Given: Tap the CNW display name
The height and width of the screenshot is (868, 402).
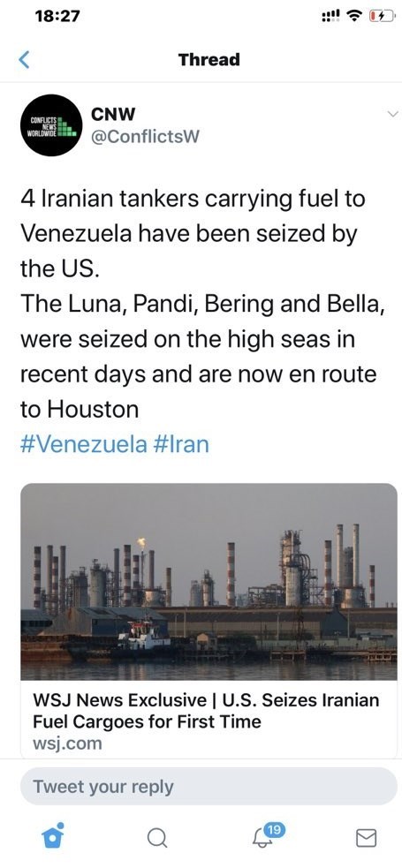Looking at the screenshot, I should click(x=113, y=114).
